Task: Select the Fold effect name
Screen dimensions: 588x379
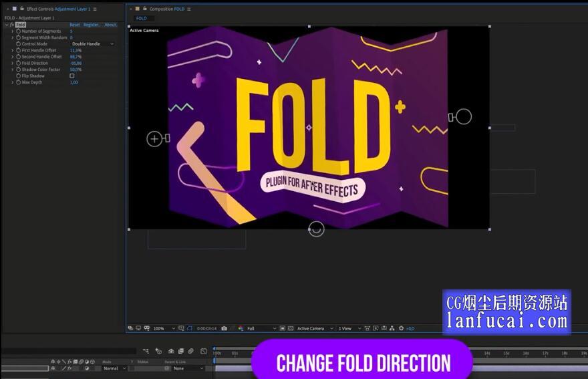Action: [21, 25]
